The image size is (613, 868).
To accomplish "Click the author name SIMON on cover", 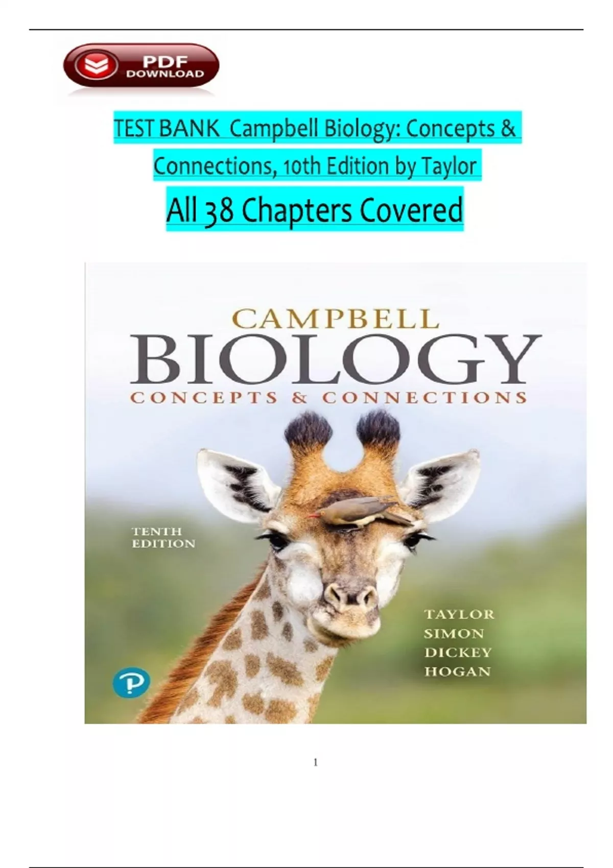I will tap(454, 633).
